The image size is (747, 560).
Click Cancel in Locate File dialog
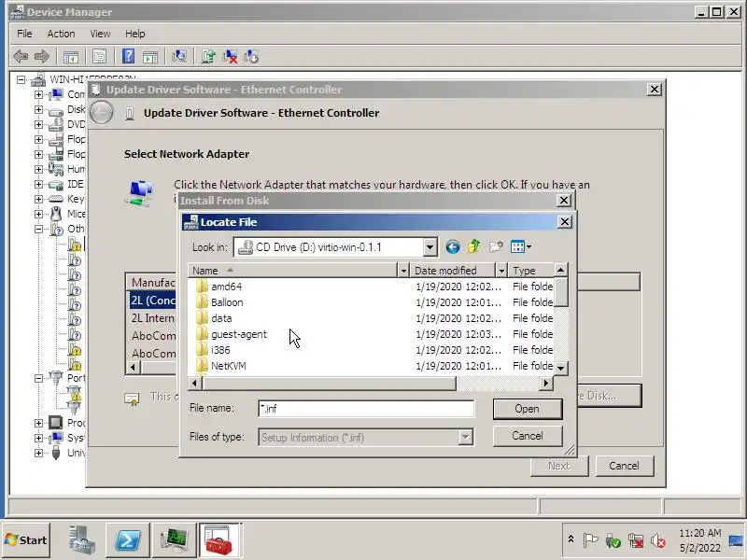pos(528,436)
